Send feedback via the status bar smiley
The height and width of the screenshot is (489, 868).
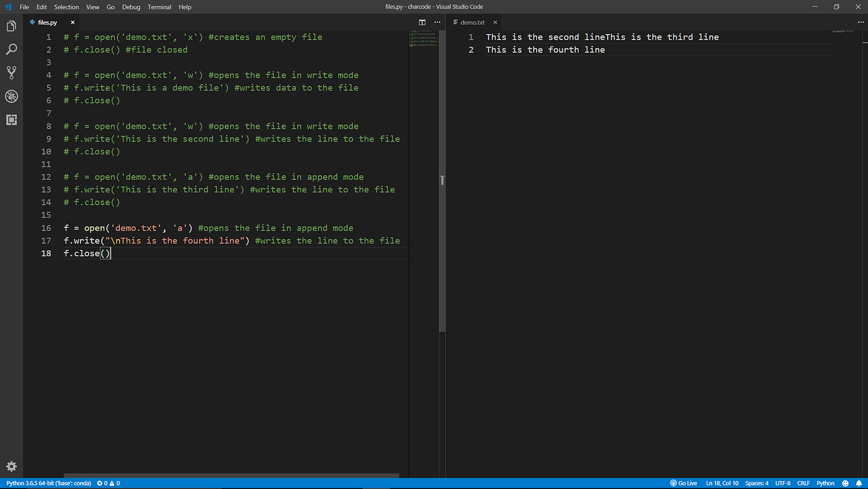coord(844,483)
